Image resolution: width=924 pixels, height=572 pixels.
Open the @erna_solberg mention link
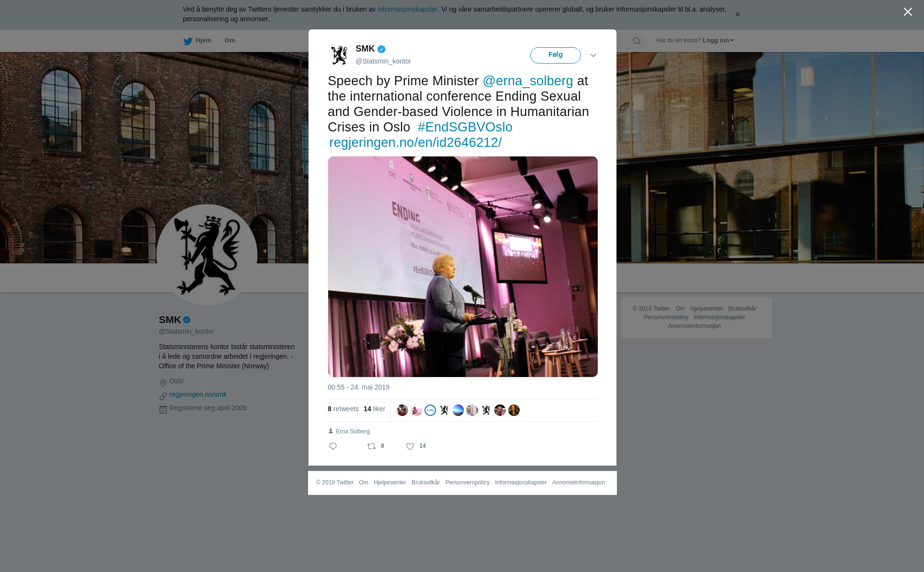528,81
